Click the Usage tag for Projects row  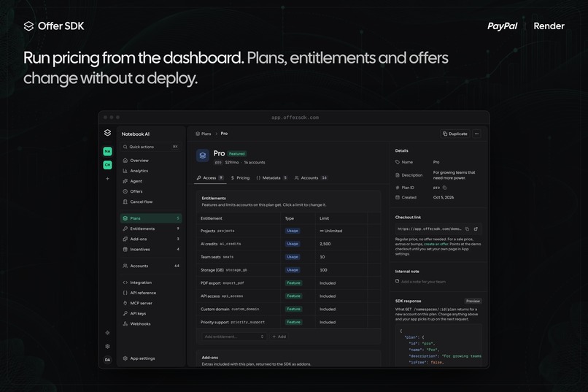293,231
